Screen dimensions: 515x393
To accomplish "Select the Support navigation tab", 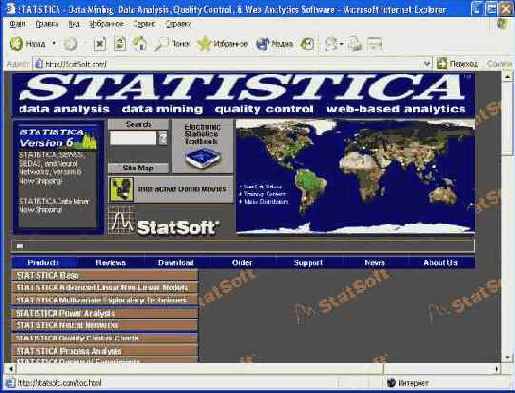I will (x=308, y=263).
